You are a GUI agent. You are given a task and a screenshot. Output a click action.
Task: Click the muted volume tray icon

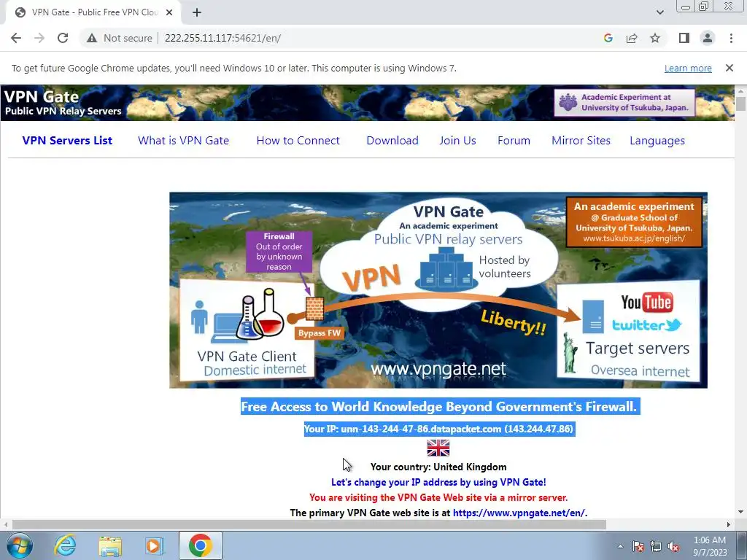click(673, 546)
